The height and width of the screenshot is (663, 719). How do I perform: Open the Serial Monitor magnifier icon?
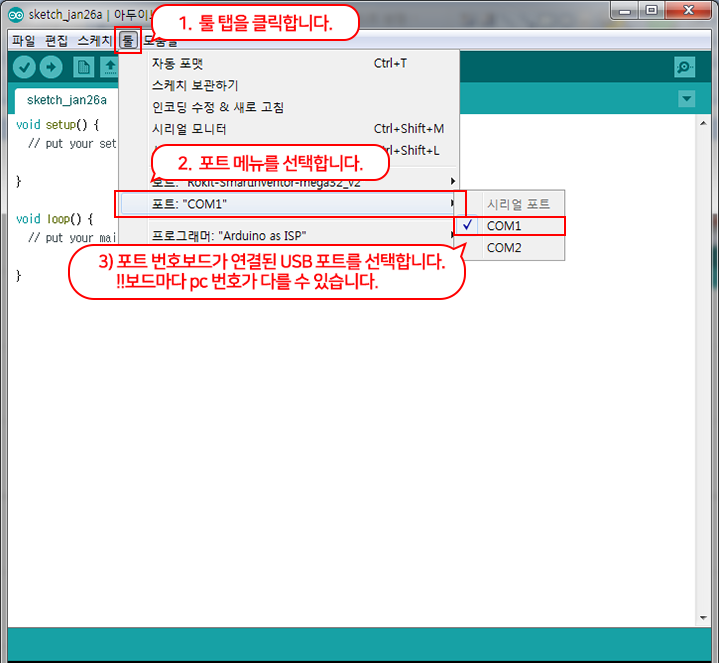pyautogui.click(x=684, y=67)
